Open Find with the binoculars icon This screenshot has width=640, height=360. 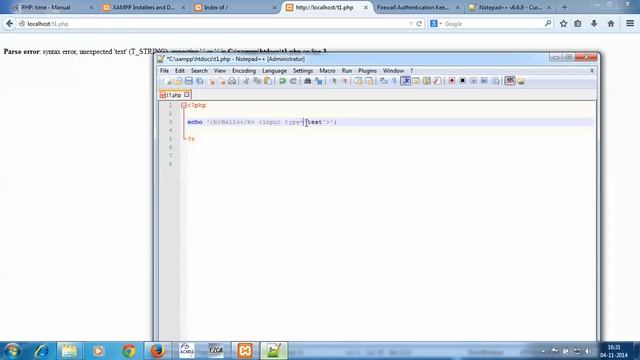pos(307,81)
